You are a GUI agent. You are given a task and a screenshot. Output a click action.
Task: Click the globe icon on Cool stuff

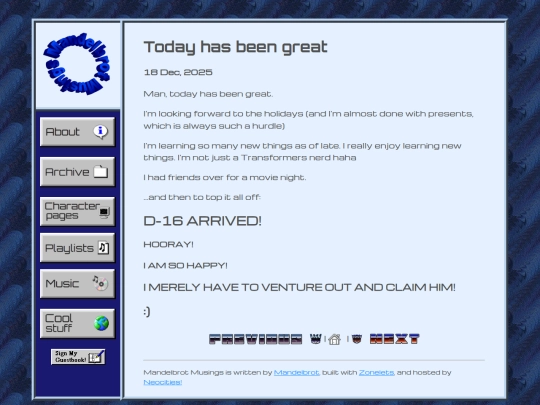(101, 323)
